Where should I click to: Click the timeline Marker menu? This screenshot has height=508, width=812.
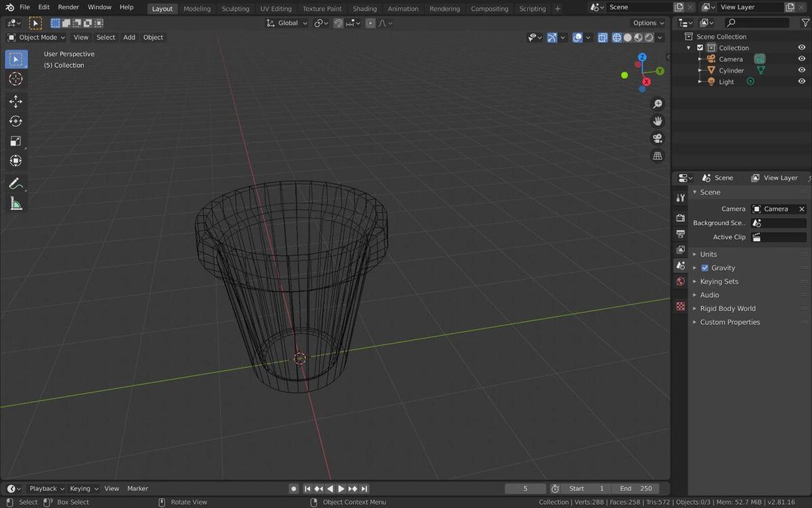[137, 489]
